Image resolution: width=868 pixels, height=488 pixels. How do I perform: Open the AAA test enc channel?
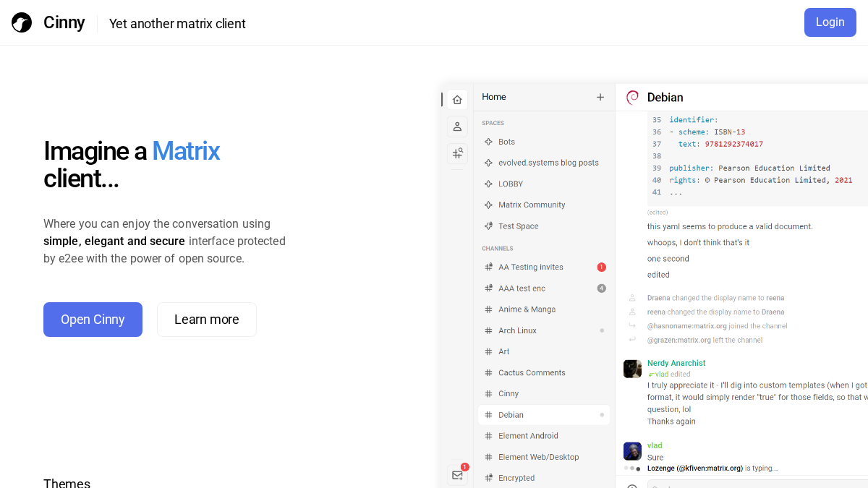click(544, 288)
